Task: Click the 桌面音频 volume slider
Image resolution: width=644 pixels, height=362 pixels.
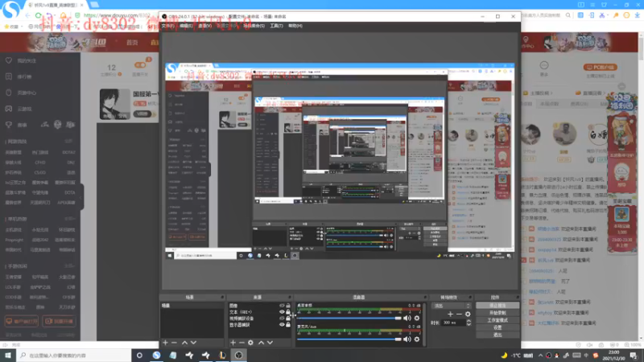Action: tap(349, 318)
